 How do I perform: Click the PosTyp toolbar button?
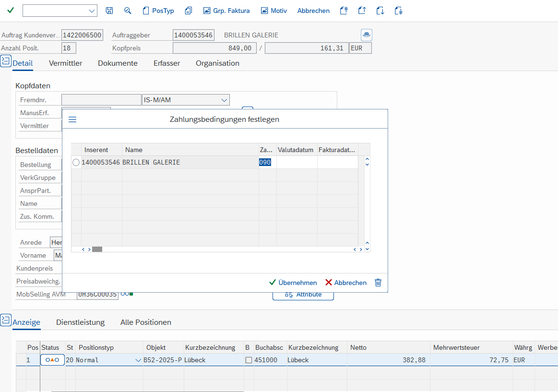click(158, 11)
